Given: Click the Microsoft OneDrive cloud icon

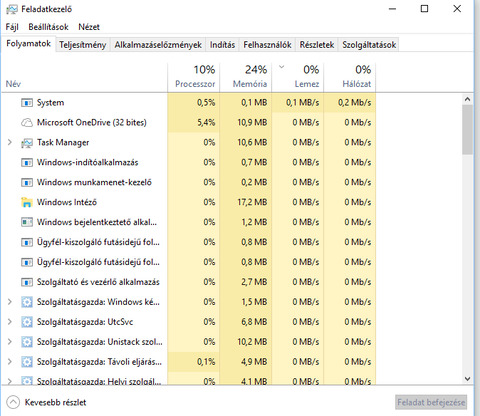Looking at the screenshot, I should 27,123.
